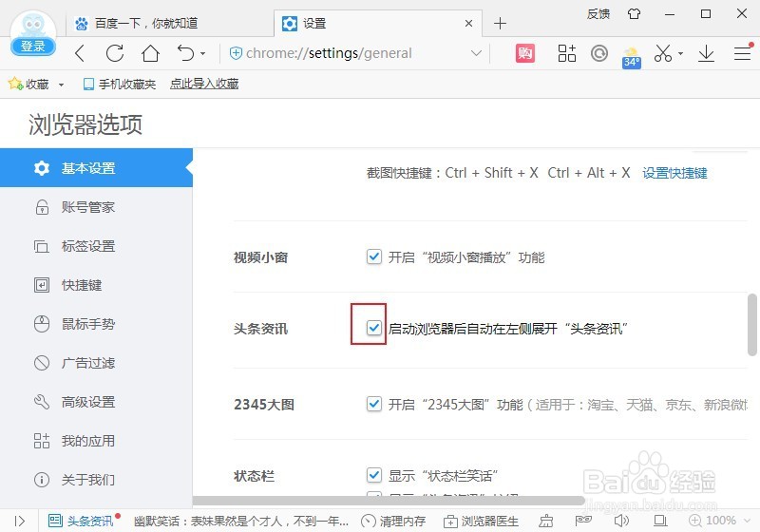Image resolution: width=760 pixels, height=532 pixels.
Task: Click the wrench icon beside 高级设置
Action: 42,402
